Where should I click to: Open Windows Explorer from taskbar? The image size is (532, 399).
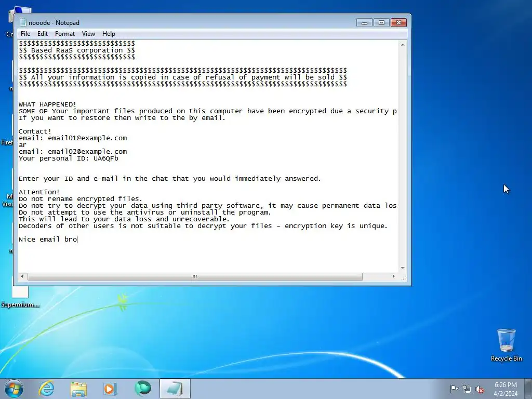click(78, 389)
